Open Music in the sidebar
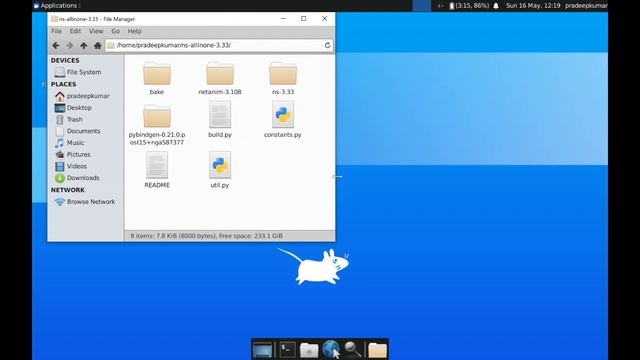 point(69,143)
